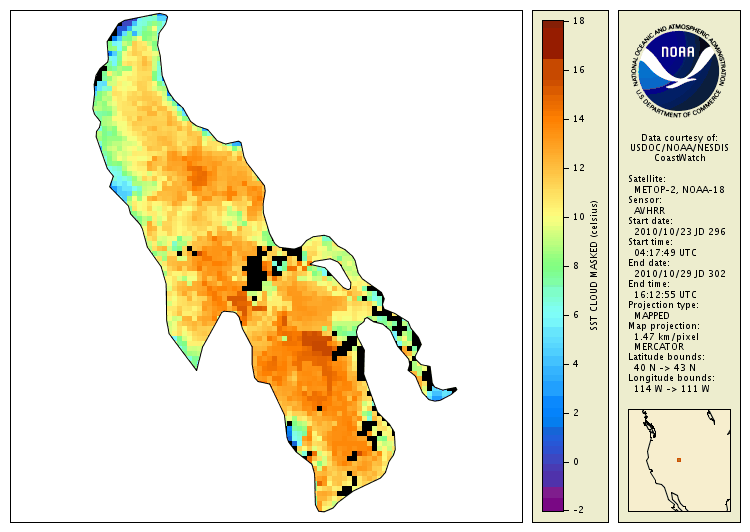Click the color scale label -2
750x532 pixels.
578,510
